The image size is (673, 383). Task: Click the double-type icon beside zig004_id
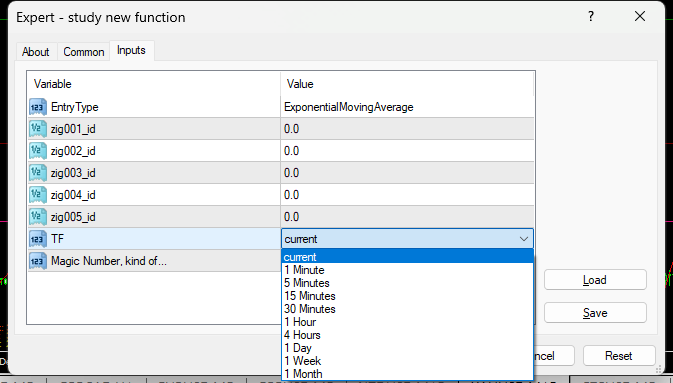pos(38,195)
